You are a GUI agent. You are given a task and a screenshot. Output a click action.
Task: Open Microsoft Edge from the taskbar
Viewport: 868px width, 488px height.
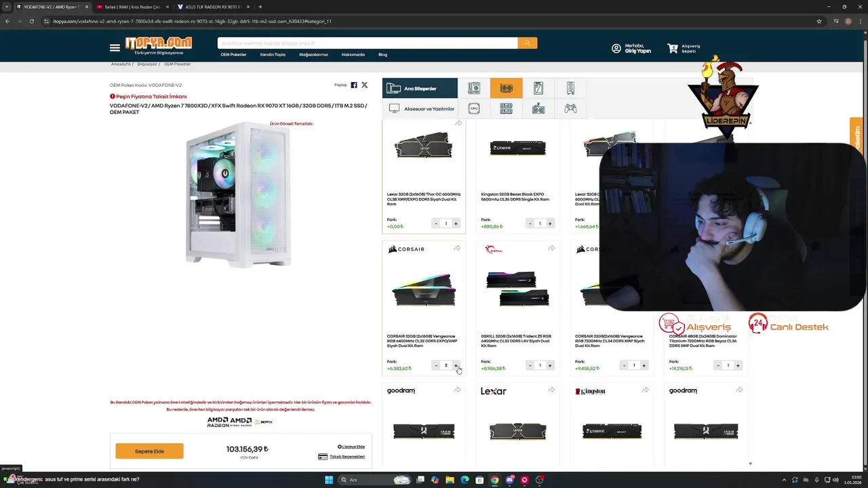click(x=465, y=480)
